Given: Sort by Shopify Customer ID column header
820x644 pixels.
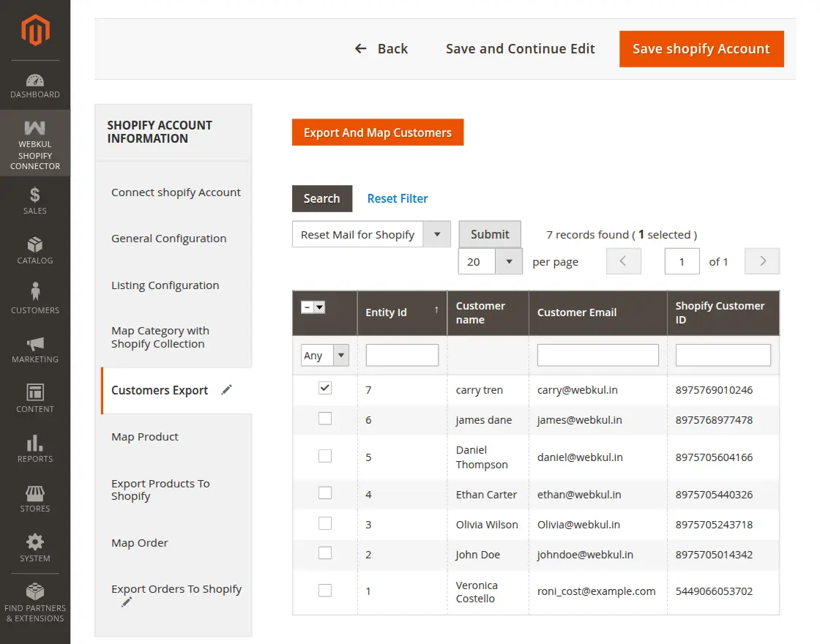Looking at the screenshot, I should [x=723, y=312].
